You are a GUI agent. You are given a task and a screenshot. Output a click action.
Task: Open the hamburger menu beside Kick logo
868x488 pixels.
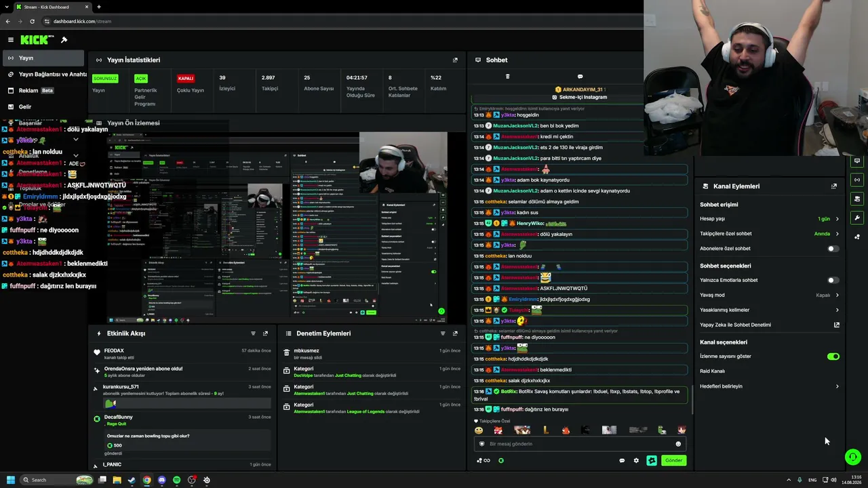[11, 40]
